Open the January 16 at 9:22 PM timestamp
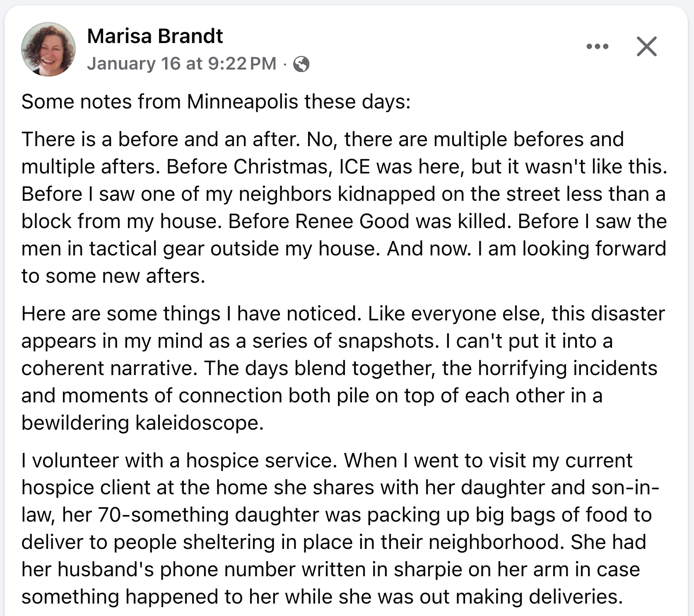 pos(181,64)
